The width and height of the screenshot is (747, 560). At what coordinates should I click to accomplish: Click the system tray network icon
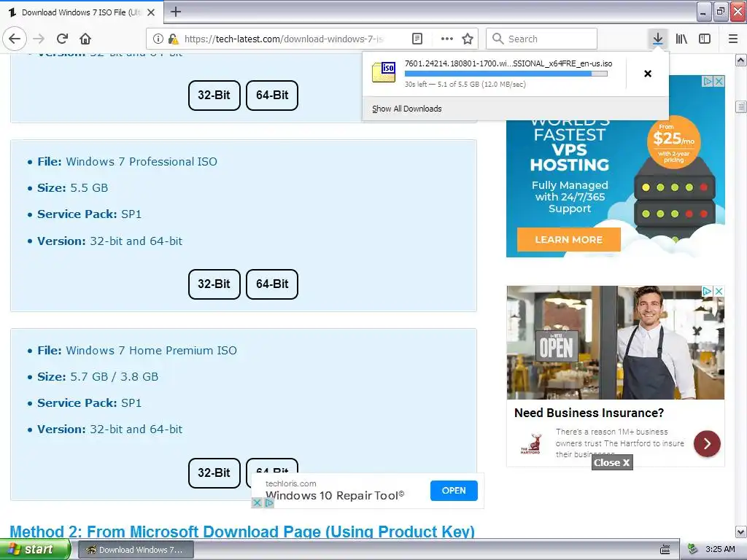coord(693,550)
